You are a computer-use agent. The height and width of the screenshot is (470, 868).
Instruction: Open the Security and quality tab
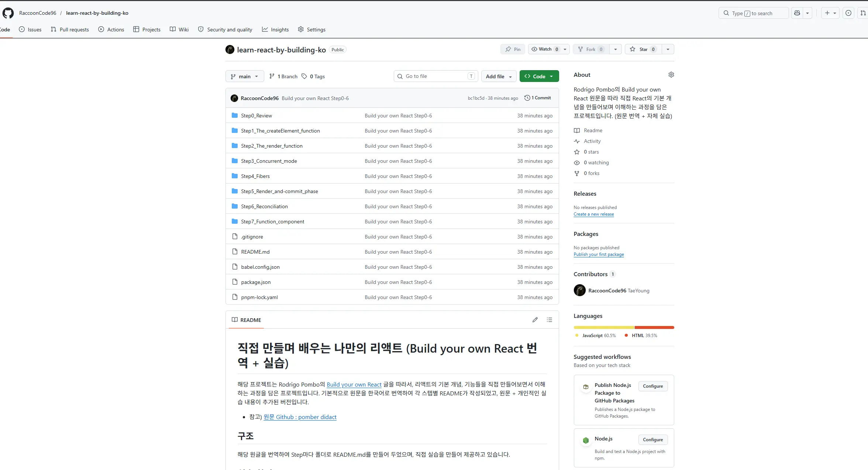(x=225, y=30)
